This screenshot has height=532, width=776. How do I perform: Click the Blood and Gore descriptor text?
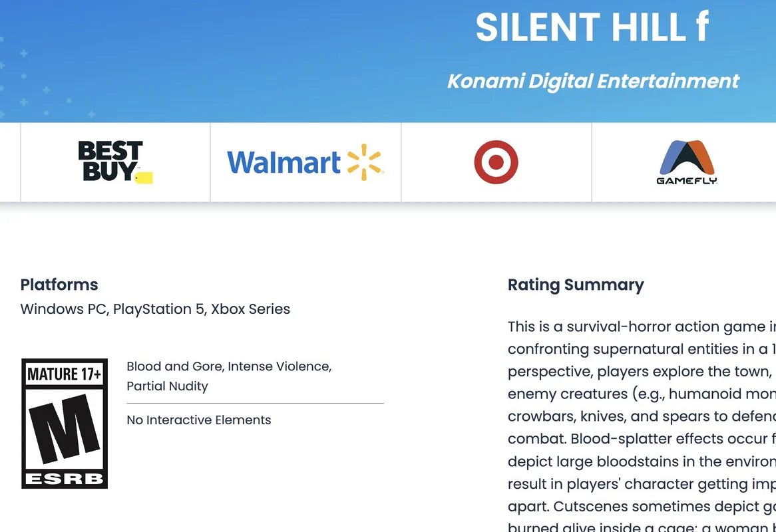coord(174,366)
